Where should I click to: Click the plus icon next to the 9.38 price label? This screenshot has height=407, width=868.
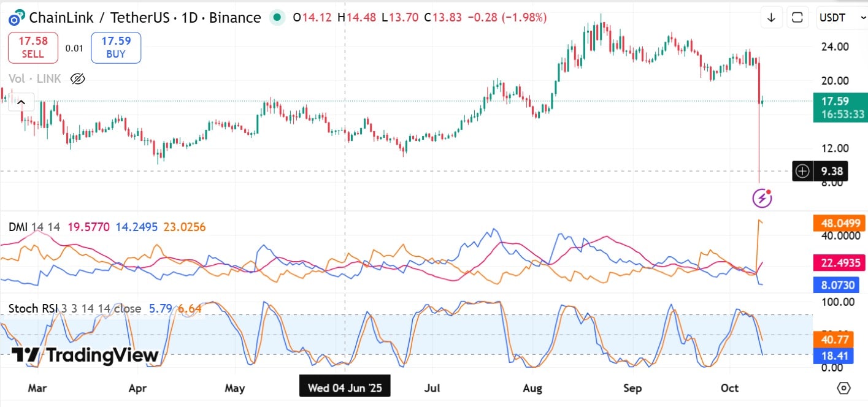(x=802, y=171)
